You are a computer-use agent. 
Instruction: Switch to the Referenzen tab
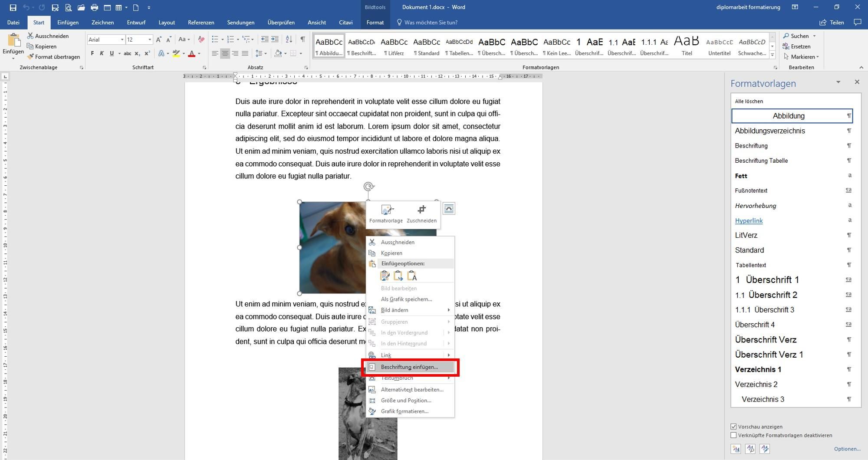201,23
